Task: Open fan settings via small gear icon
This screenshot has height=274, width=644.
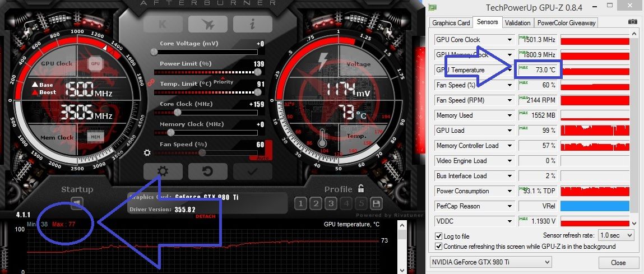Action: point(147,153)
